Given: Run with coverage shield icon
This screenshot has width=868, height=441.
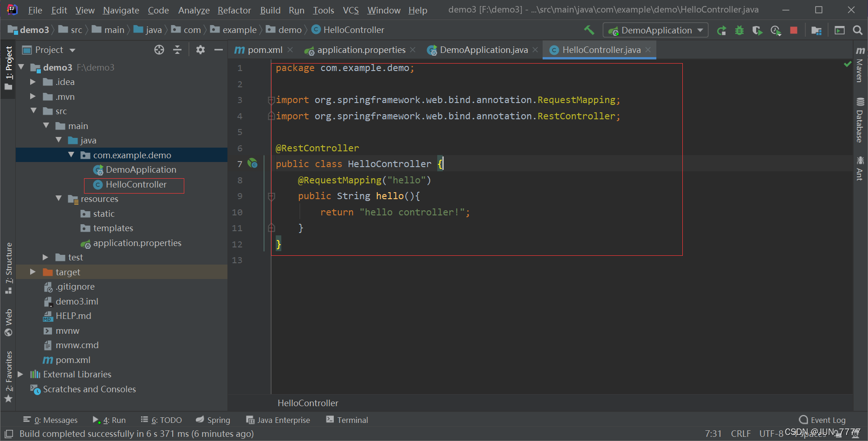Looking at the screenshot, I should click(x=757, y=31).
